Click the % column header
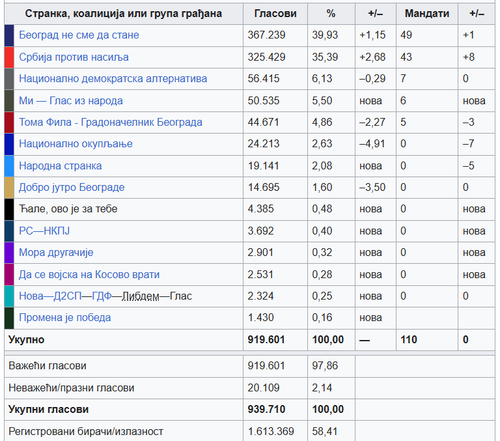The height and width of the screenshot is (441, 500). click(331, 14)
